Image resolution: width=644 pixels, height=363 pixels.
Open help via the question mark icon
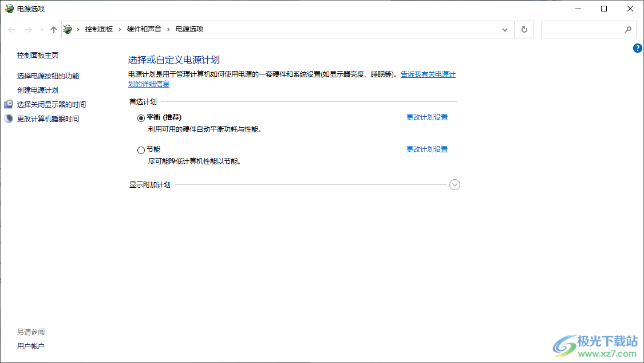(638, 48)
